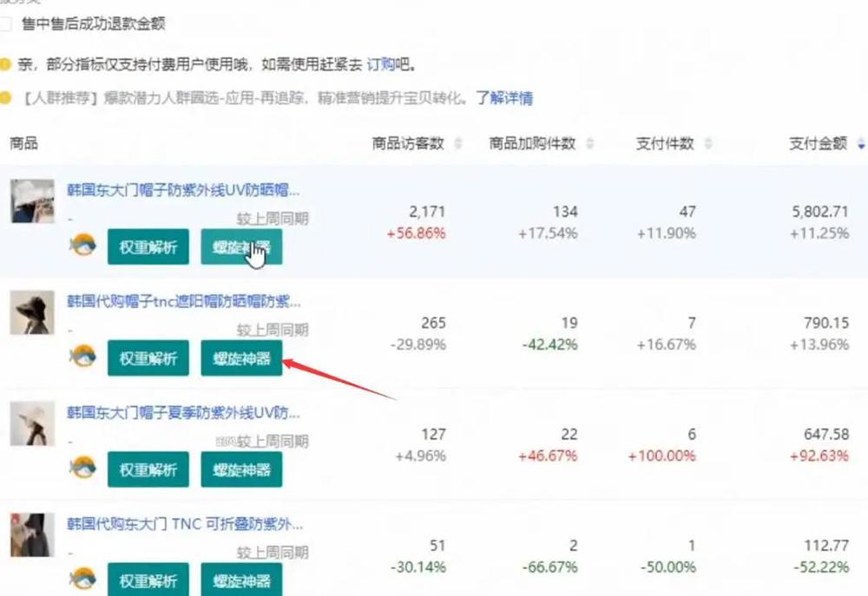Click 螺旋神器 in the TNC 可折叠 product row
Viewport: 868px width, 596px height.
(241, 579)
